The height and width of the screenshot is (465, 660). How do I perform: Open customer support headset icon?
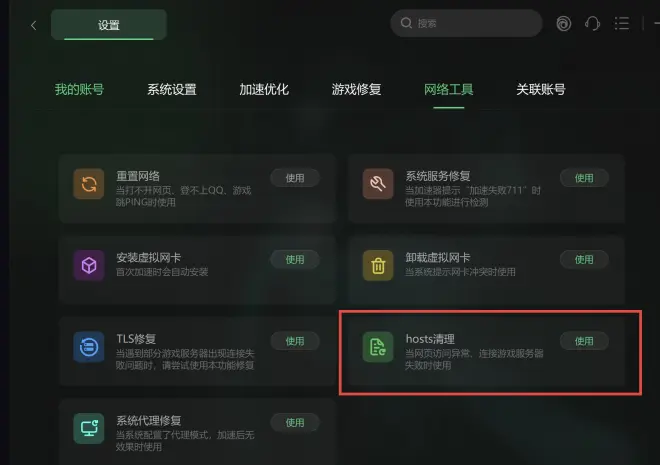(x=592, y=23)
